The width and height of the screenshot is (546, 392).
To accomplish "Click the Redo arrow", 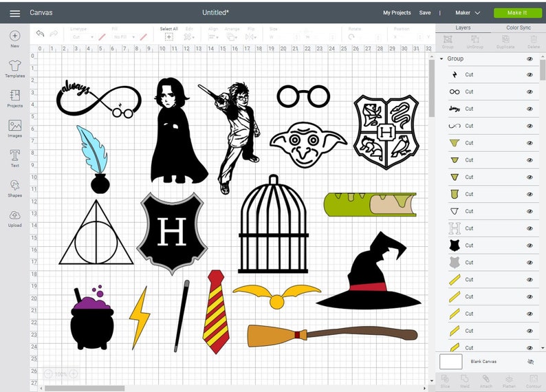I will tap(54, 34).
